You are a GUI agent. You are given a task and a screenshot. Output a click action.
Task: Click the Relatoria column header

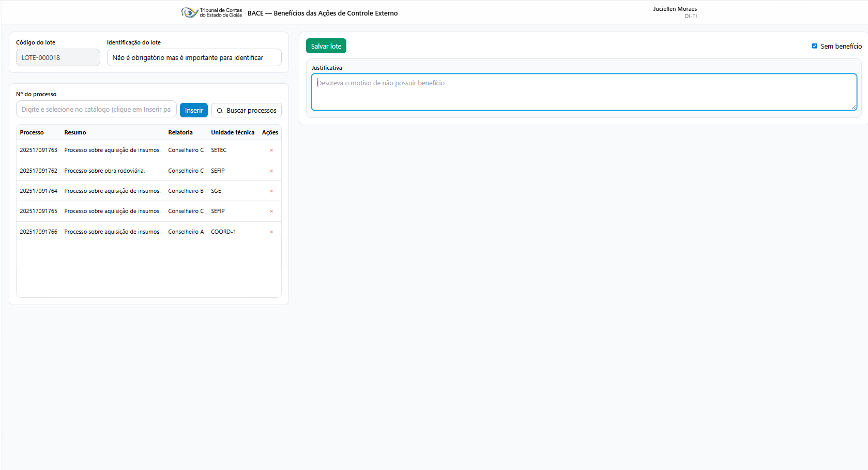[x=180, y=132]
